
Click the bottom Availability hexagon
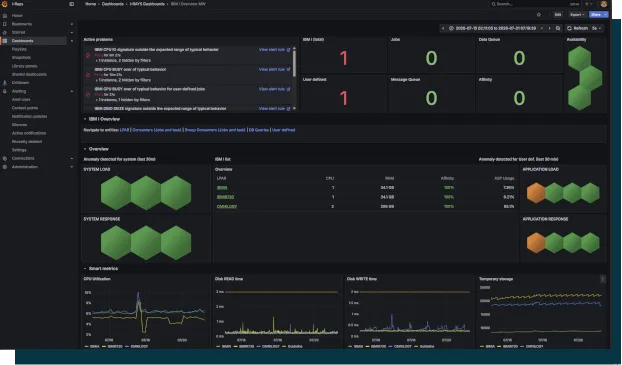tap(580, 98)
